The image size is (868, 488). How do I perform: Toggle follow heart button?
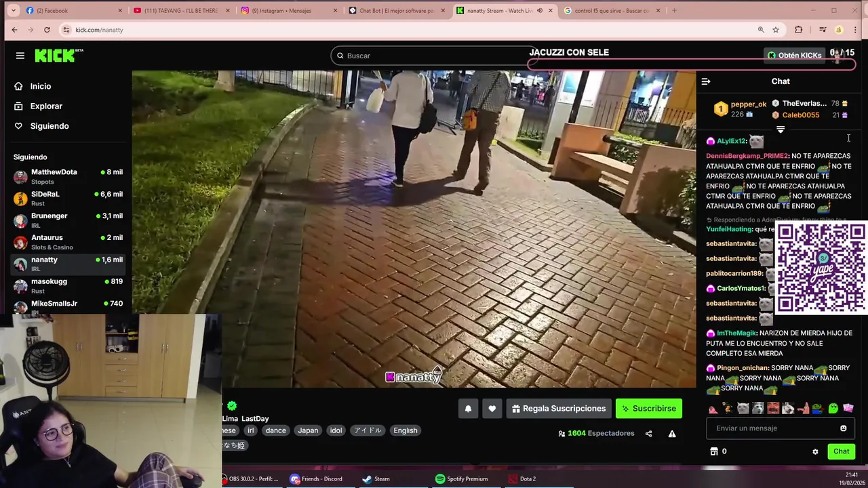[492, 409]
